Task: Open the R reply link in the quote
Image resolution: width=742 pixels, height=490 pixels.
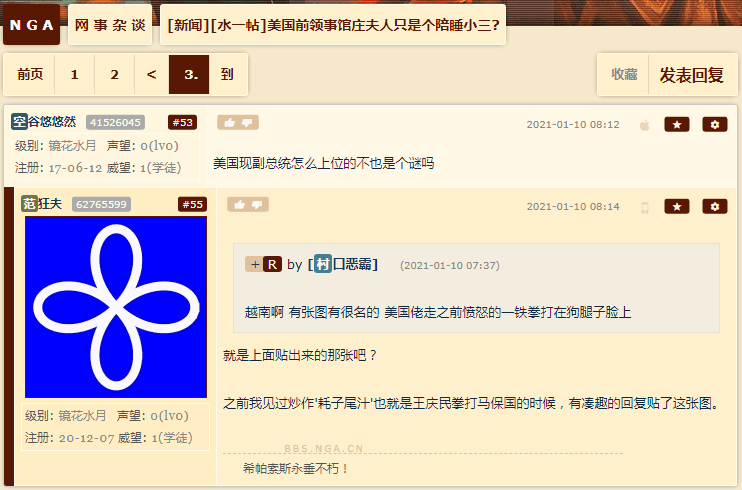Action: (273, 264)
